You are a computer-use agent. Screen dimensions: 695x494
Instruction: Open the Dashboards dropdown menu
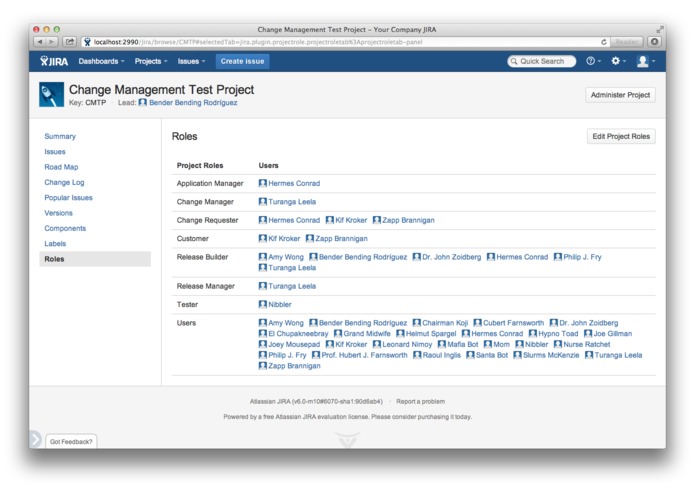102,61
